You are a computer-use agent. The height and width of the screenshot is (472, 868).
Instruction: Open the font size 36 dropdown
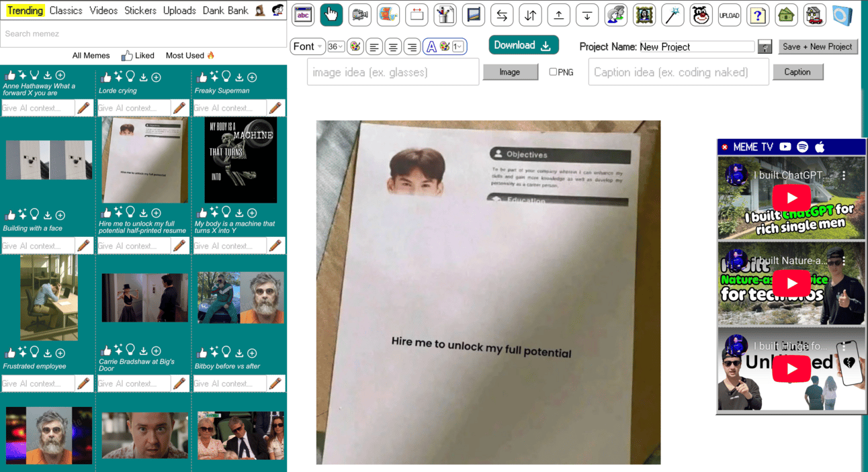[336, 46]
